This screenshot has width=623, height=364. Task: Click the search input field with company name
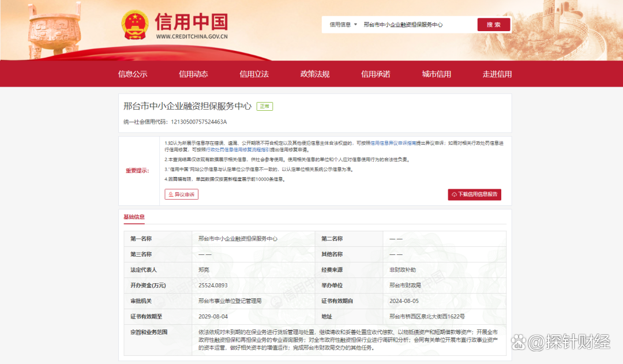[x=415, y=25]
